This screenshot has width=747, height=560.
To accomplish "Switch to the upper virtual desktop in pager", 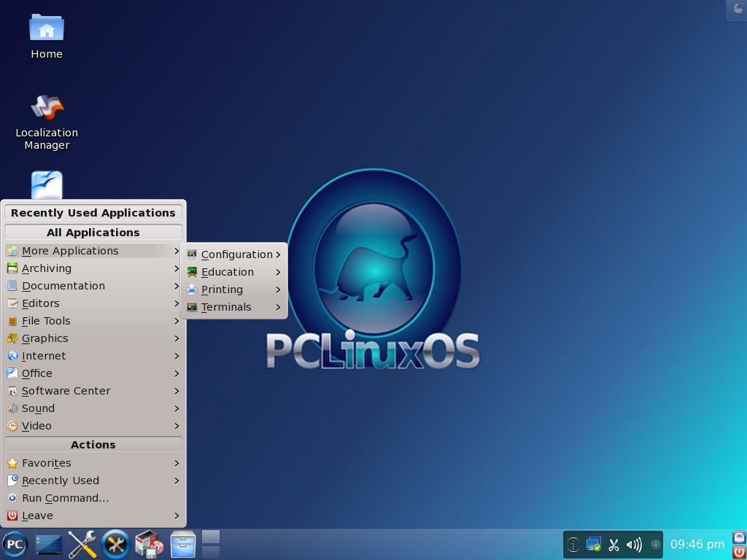I will tap(211, 537).
